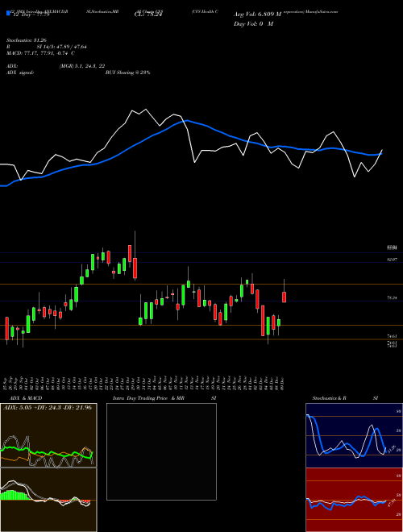Click the 'ADX: 5.05 +DY: 24.3 -DY: 21.96' header
This screenshot has height=532, width=403.
[x=48, y=408]
